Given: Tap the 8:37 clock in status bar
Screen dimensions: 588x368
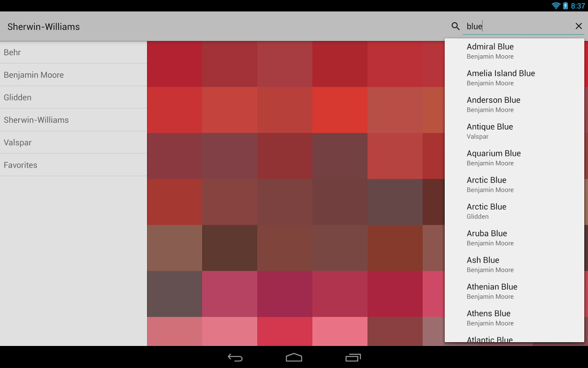Looking at the screenshot, I should click(x=578, y=6).
